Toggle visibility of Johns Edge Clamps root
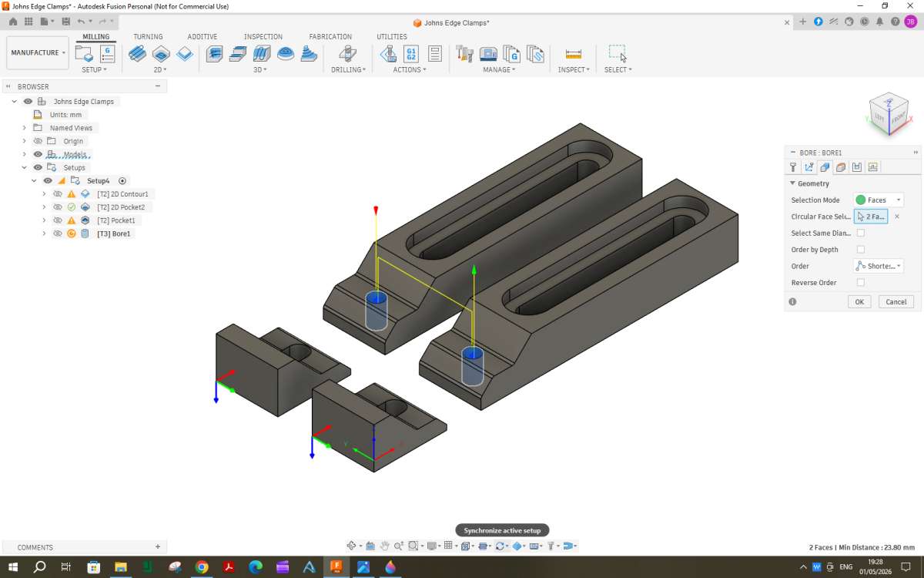 (28, 102)
